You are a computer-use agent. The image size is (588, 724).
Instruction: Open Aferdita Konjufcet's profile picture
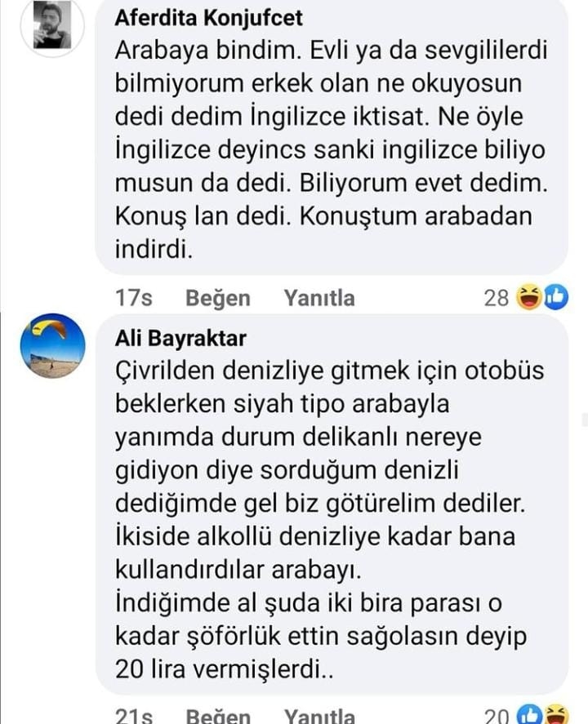click(52, 25)
